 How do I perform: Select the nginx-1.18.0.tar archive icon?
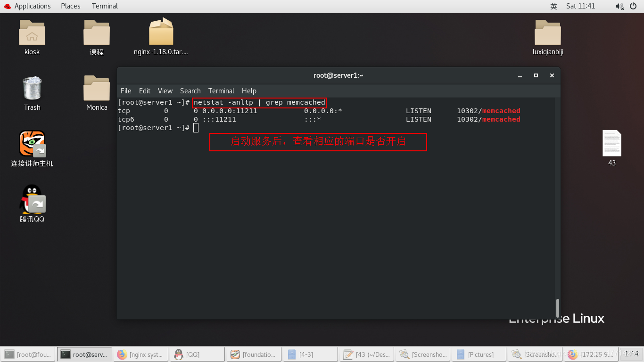pyautogui.click(x=161, y=32)
